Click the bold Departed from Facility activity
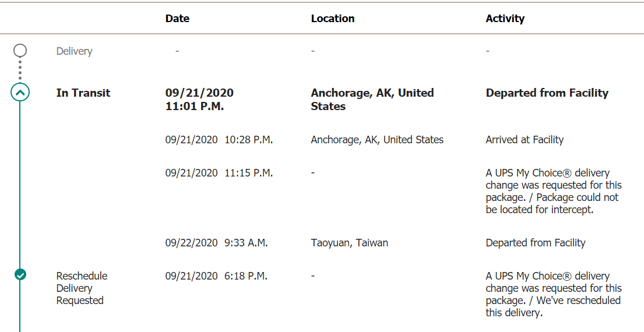The height and width of the screenshot is (332, 644). coord(547,93)
